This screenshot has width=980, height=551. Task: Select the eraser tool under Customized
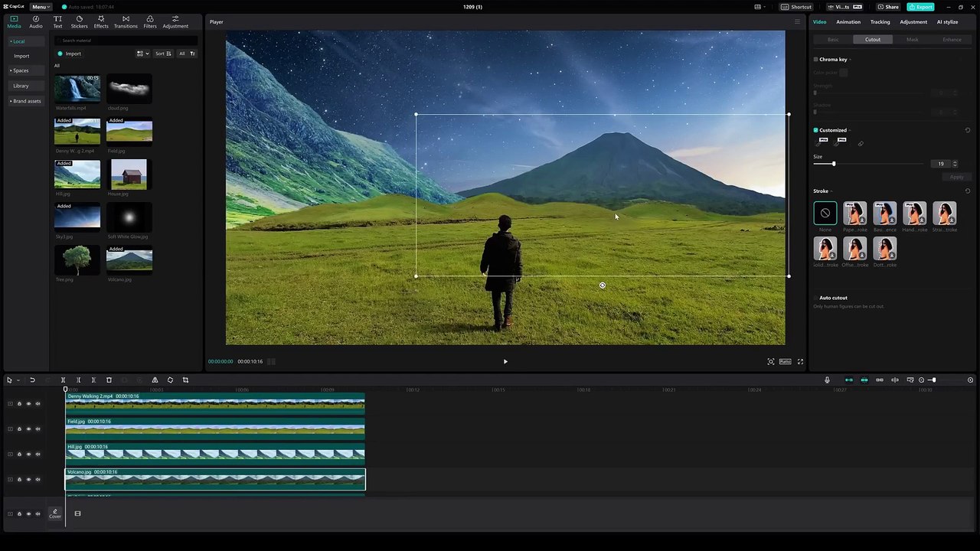coord(861,144)
